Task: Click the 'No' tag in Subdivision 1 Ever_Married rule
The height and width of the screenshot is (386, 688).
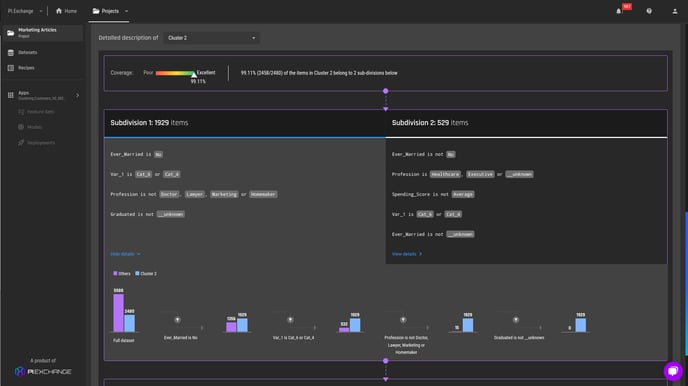Action: pyautogui.click(x=158, y=154)
